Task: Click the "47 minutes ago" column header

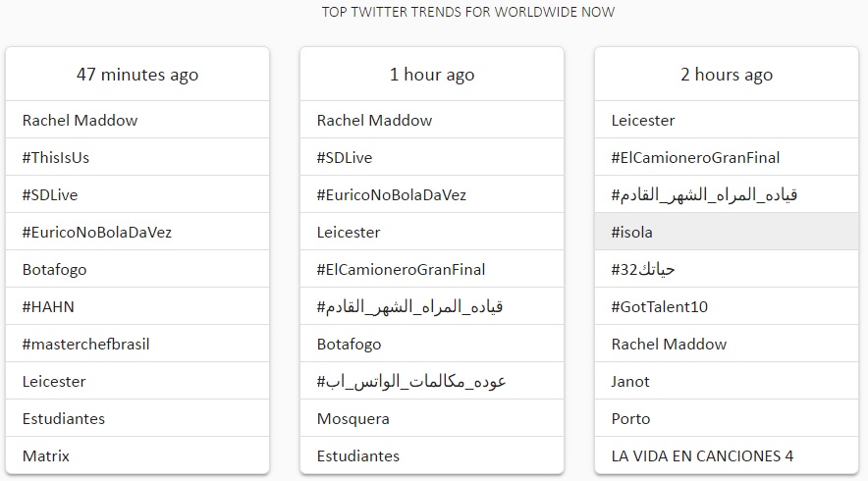Action: [x=137, y=75]
